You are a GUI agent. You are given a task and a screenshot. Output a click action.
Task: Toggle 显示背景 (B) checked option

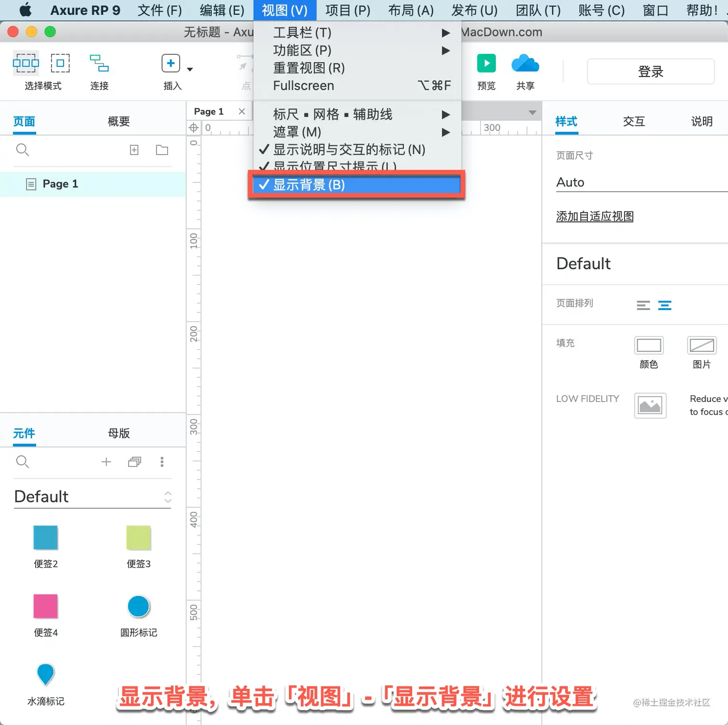click(357, 185)
